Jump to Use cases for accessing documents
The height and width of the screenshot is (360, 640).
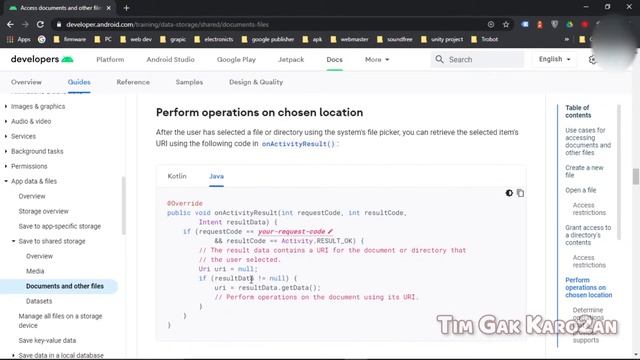tap(588, 141)
